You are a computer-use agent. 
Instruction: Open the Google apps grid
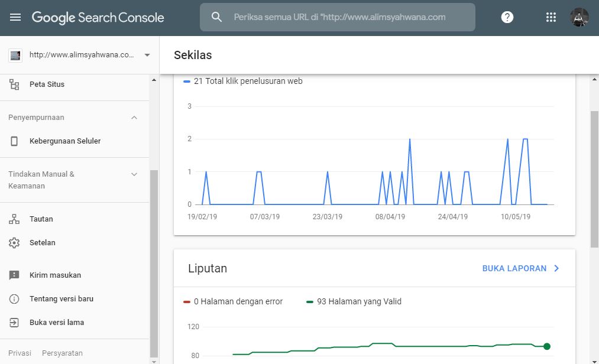[x=551, y=17]
